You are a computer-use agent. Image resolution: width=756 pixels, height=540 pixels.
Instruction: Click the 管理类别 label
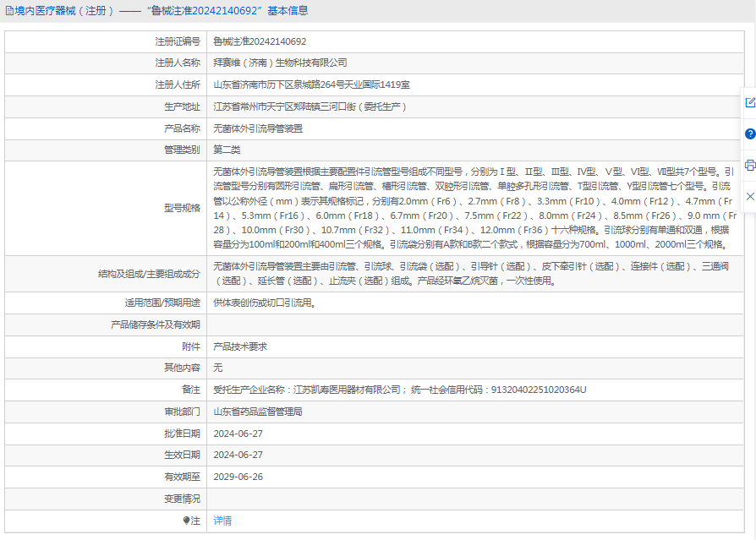pos(182,150)
